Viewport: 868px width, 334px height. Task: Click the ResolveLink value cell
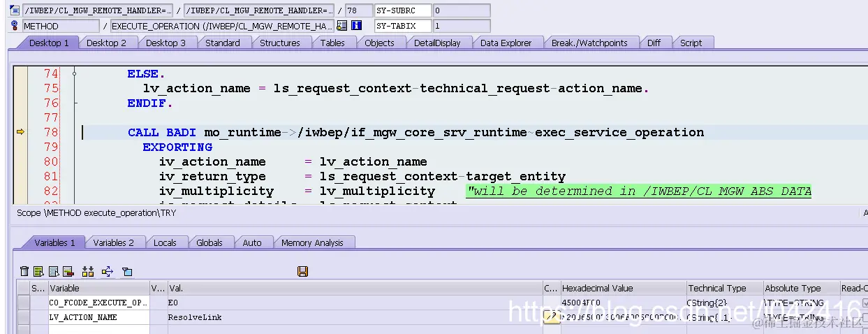click(355, 317)
